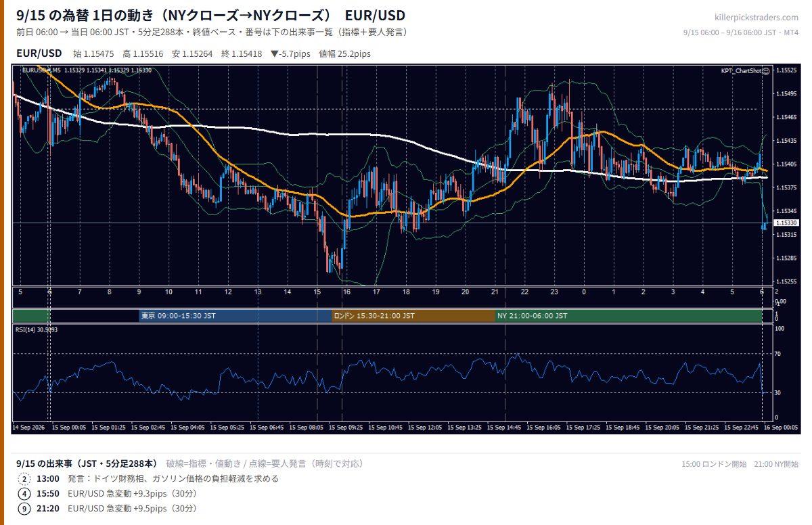This screenshot has width=812, height=525.
Task: Click the 1.15375 price axis label
Action: (x=786, y=187)
